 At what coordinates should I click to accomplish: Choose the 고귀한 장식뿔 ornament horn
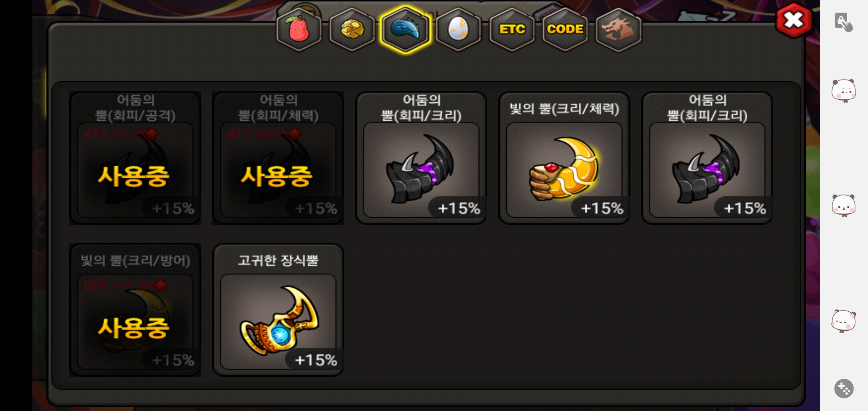(278, 310)
